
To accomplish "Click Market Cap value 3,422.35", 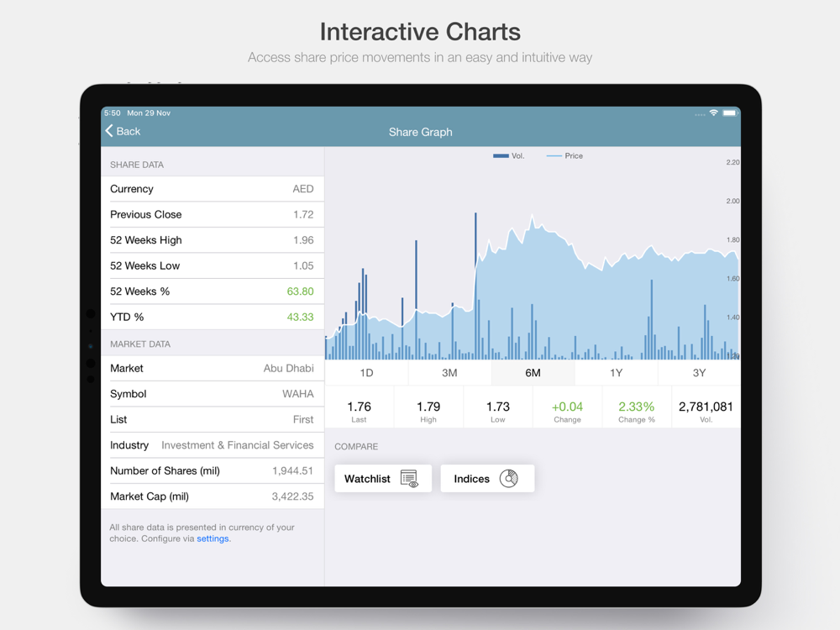I will [x=292, y=496].
